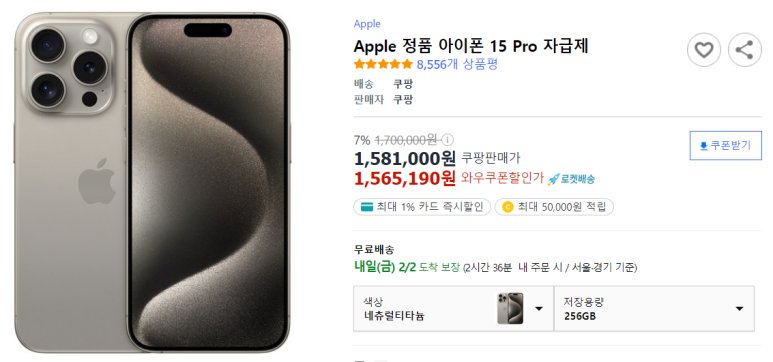This screenshot has width=773, height=362.
Task: Click the 쿠폰받기 coupon button
Action: click(x=726, y=145)
